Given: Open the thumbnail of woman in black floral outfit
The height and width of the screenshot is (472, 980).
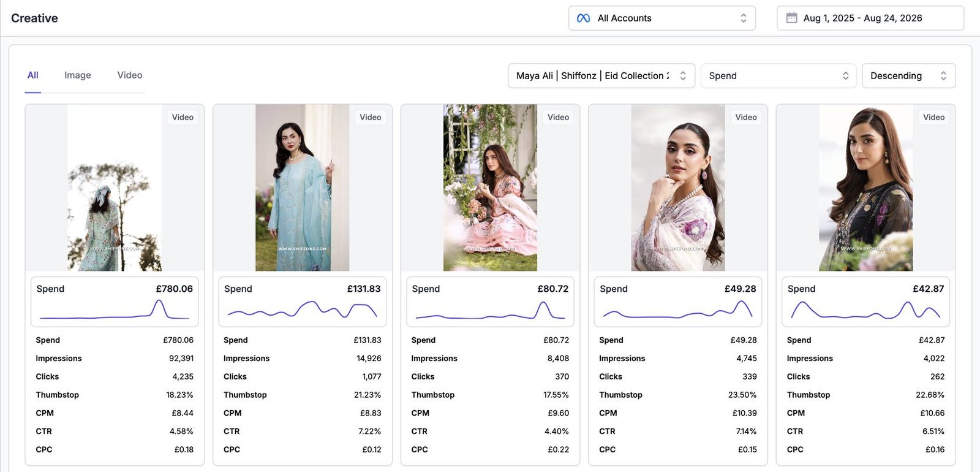Looking at the screenshot, I should [x=866, y=188].
